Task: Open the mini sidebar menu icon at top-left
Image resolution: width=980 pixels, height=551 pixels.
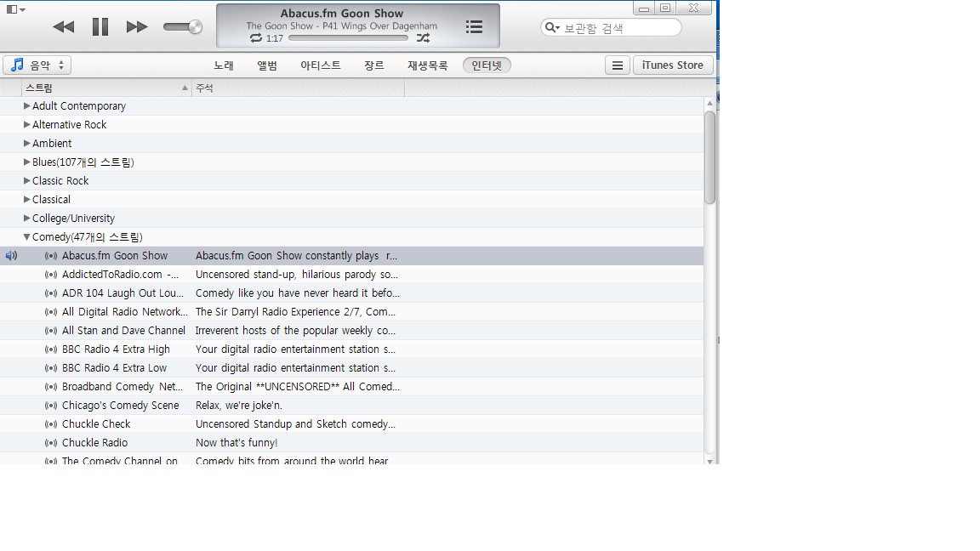Action: click(x=15, y=9)
